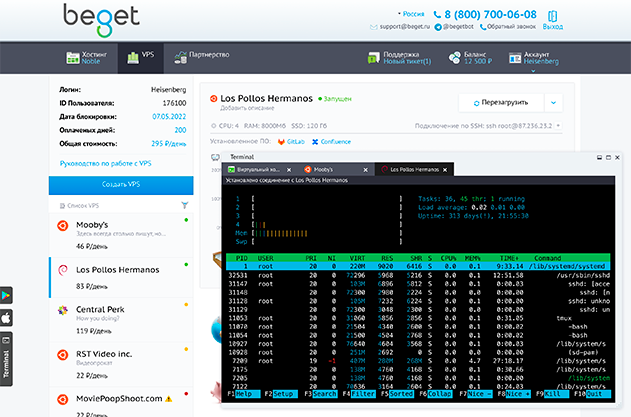Viewport: 631px width, 417px height.
Task: Expand the dropdown next to Перезагрузить
Action: coord(554,103)
